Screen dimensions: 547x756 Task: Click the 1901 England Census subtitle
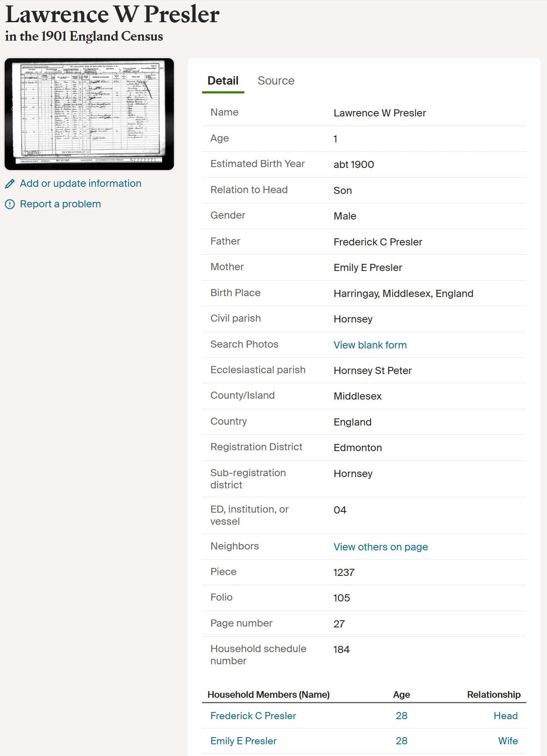pos(84,36)
